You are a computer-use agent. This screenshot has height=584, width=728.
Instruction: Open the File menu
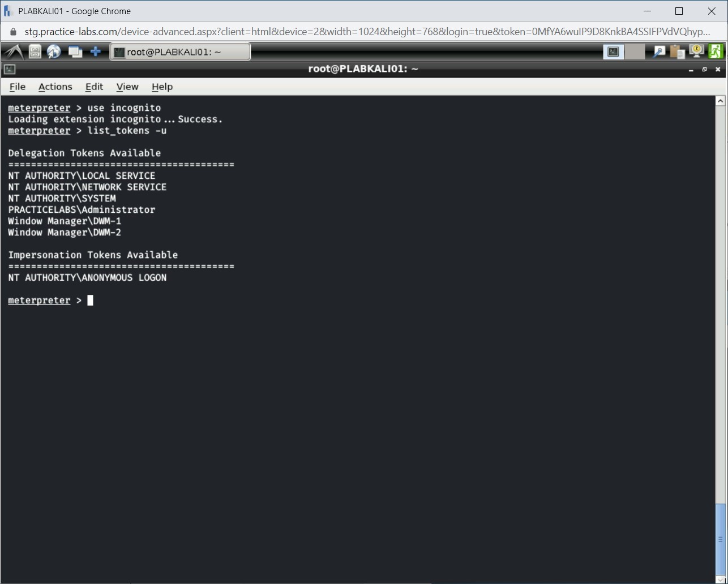pyautogui.click(x=18, y=87)
